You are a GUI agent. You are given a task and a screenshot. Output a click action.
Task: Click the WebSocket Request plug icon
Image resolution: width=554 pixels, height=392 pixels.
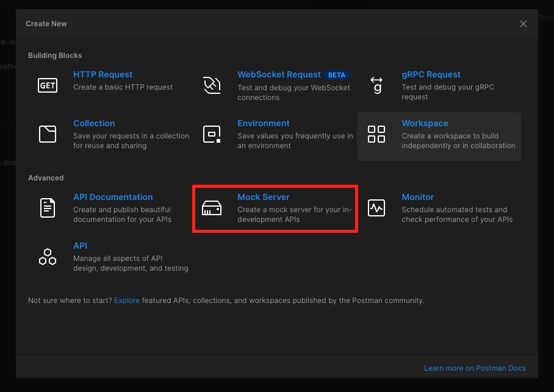click(x=212, y=85)
